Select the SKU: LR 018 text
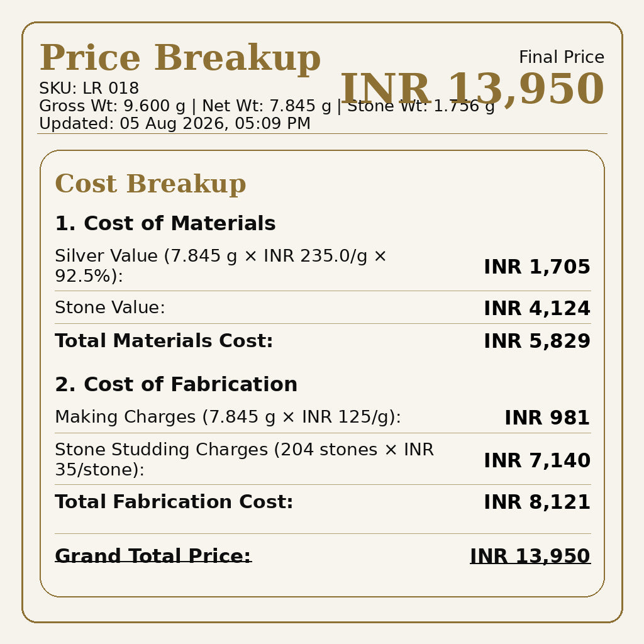644x644 pixels. click(x=89, y=88)
